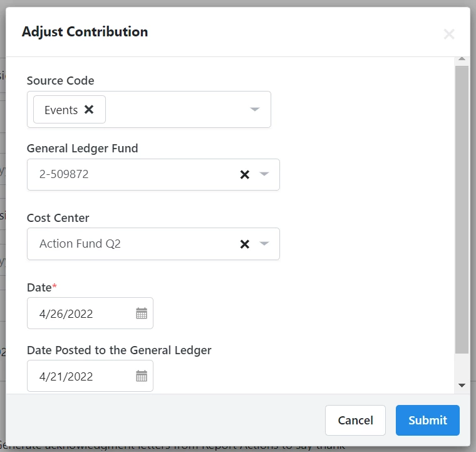Click the Cancel button
The width and height of the screenshot is (476, 452).
click(355, 420)
